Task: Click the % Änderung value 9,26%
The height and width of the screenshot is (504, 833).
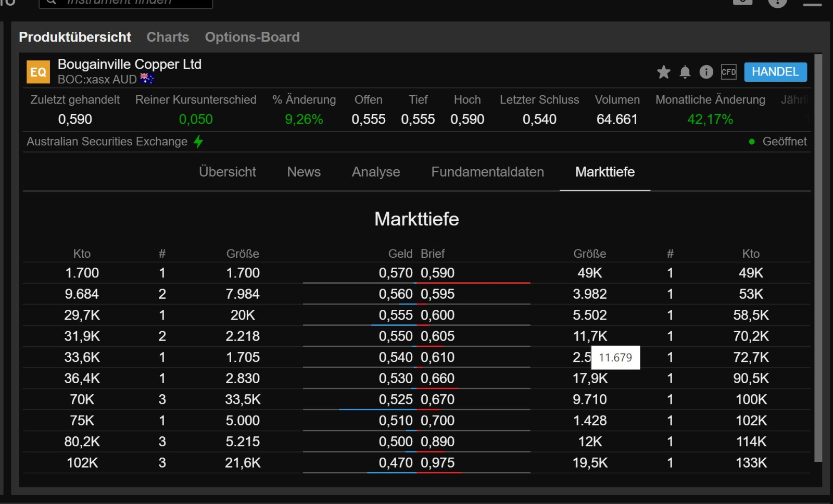Action: coord(304,119)
